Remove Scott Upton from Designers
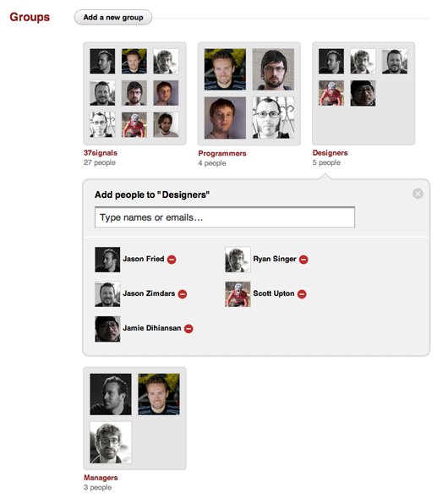This screenshot has width=448, height=504. click(x=302, y=293)
